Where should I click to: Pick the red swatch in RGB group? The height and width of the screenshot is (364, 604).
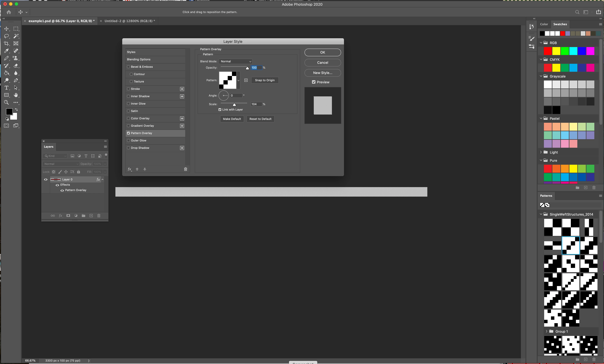point(548,51)
